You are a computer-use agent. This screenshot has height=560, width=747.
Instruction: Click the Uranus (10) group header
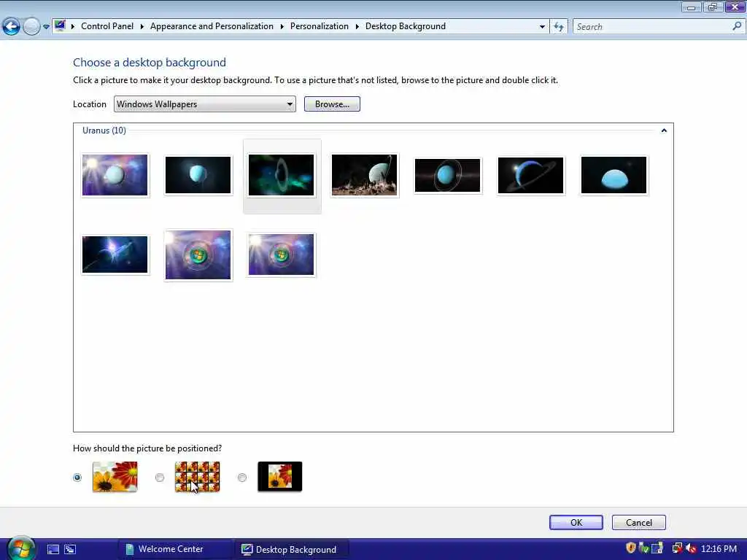(x=104, y=131)
